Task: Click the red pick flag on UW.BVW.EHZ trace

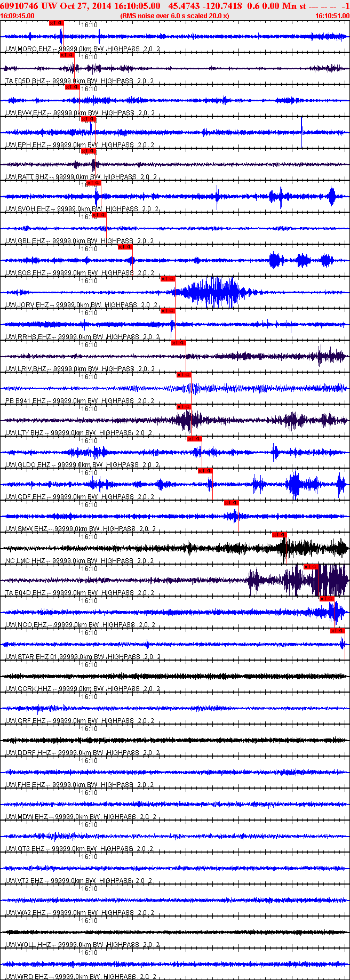Action: 72,87
